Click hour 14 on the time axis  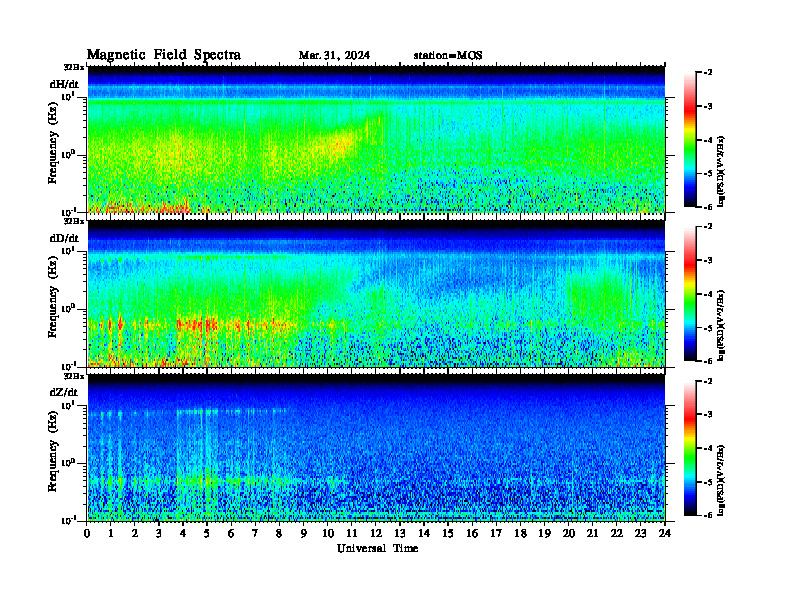point(424,534)
